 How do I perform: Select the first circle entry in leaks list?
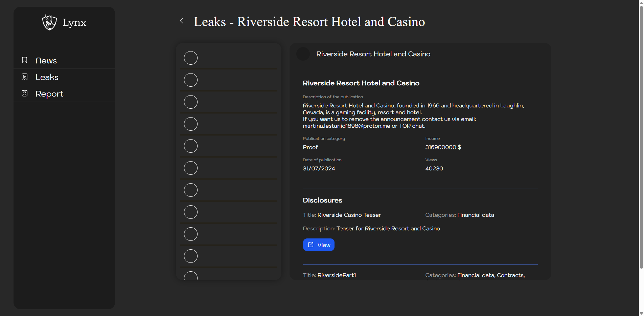click(x=191, y=58)
